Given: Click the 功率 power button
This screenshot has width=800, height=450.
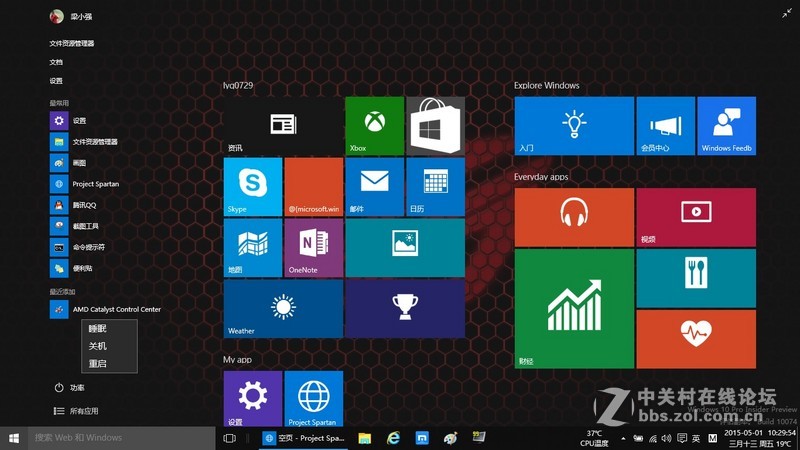Looking at the screenshot, I should click(x=69, y=388).
